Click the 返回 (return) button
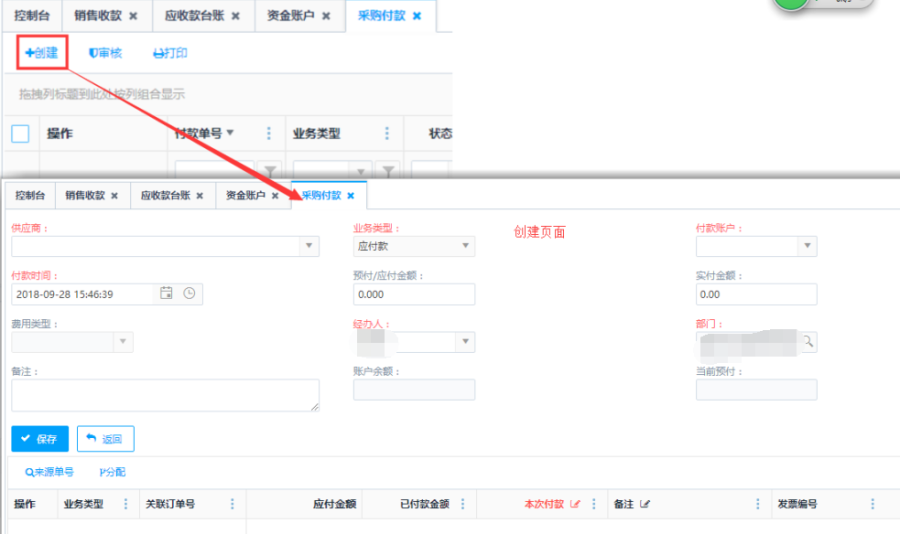The image size is (900, 534). 105,438
